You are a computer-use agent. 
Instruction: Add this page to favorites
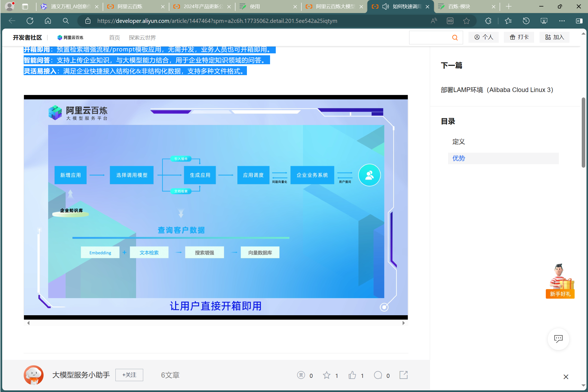pyautogui.click(x=466, y=21)
